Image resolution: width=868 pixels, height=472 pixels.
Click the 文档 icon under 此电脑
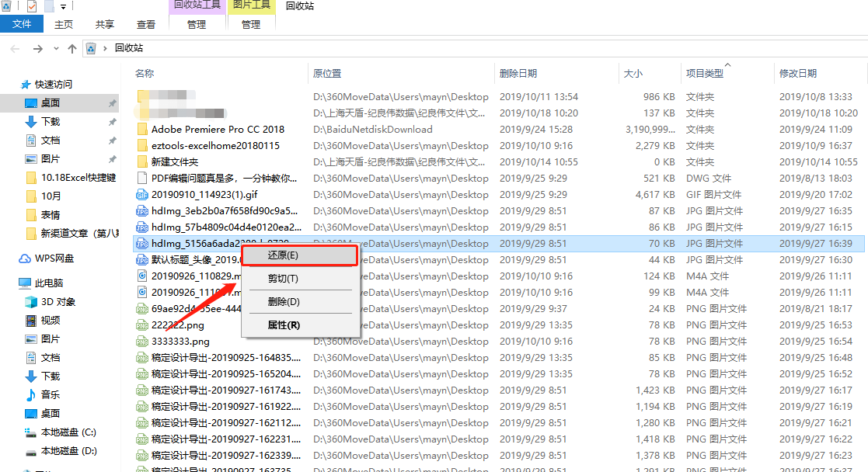tap(31, 357)
